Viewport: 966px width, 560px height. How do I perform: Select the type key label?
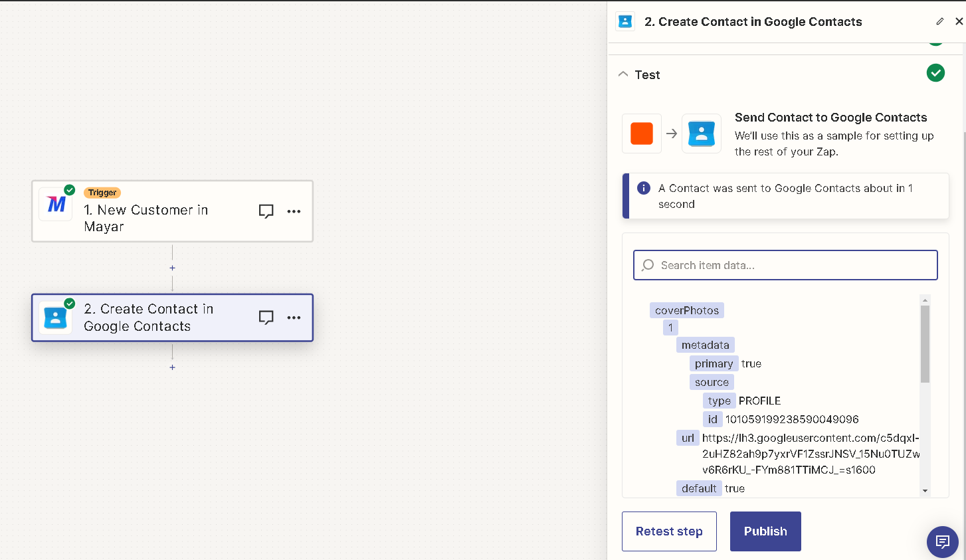pos(720,401)
